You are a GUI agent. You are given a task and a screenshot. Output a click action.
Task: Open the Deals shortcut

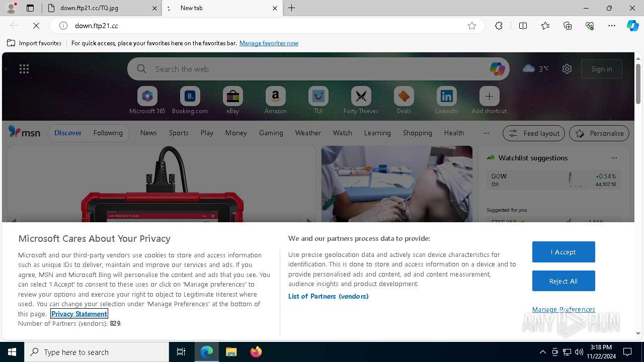404,101
